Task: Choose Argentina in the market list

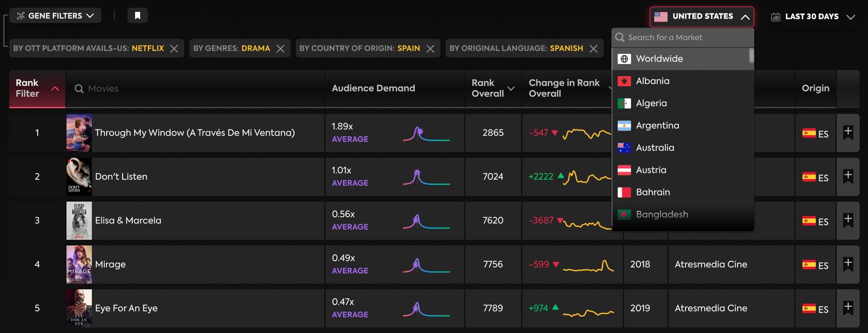Action: pos(657,125)
